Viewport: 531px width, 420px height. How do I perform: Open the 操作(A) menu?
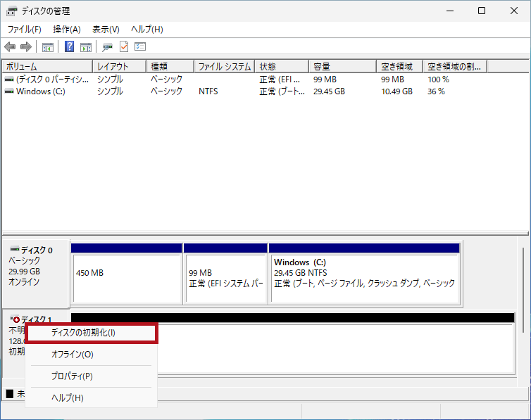(67, 30)
